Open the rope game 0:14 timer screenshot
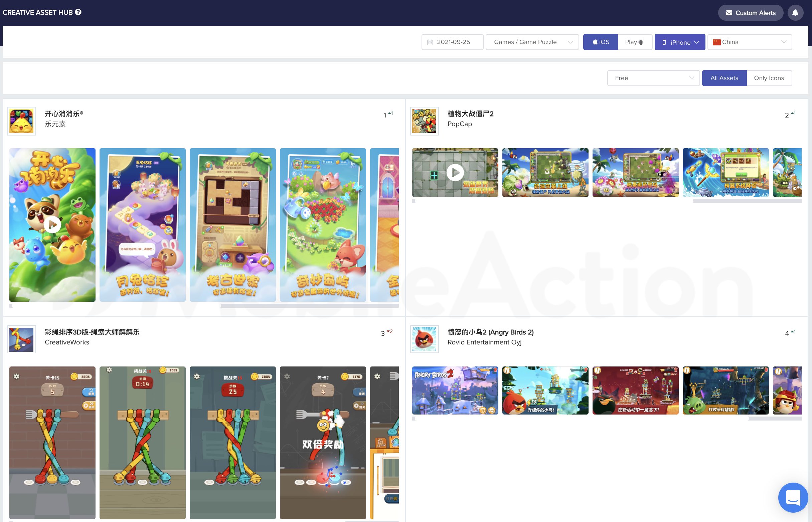The image size is (812, 522). click(142, 443)
